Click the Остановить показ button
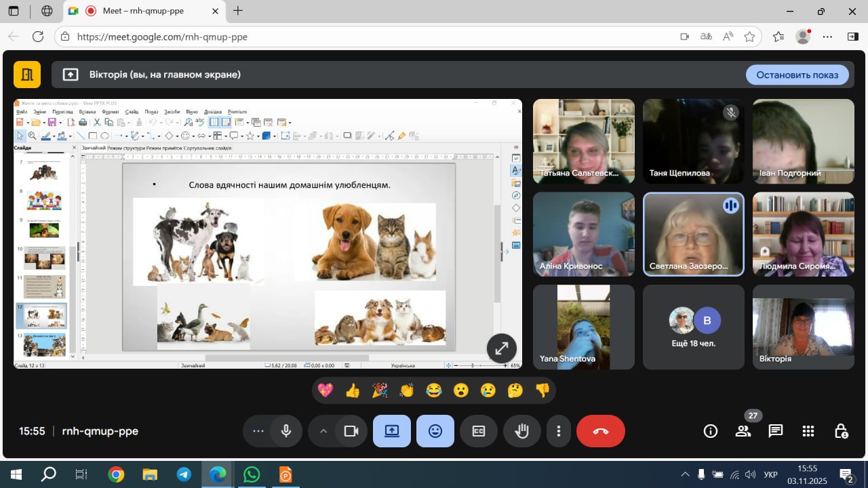The width and height of the screenshot is (868, 488). coord(797,75)
